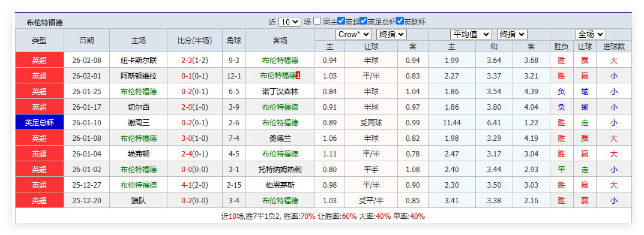
Task: Click the handicap 平手
Action: click(372, 170)
